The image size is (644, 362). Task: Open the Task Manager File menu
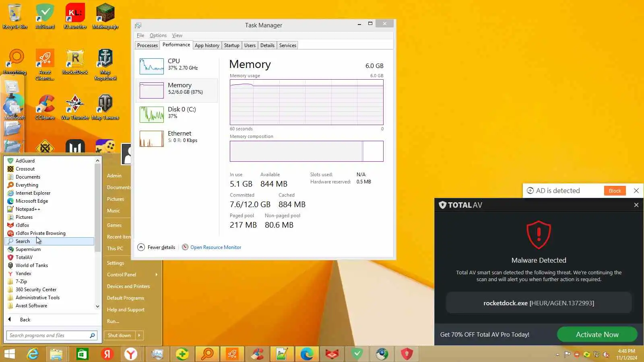point(140,35)
